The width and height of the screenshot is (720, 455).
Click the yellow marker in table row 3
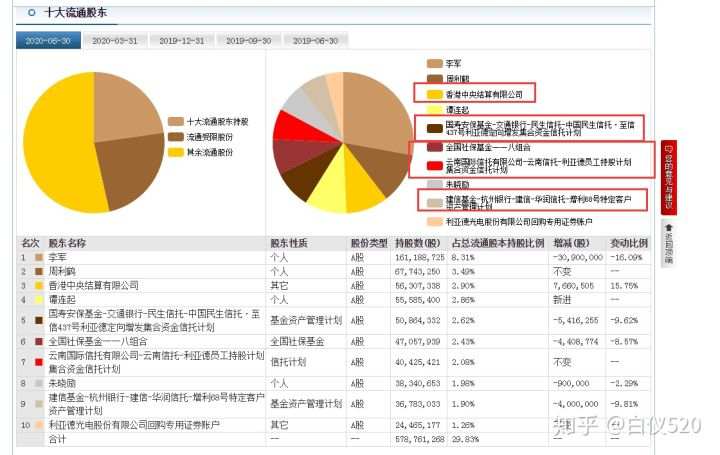(x=39, y=286)
